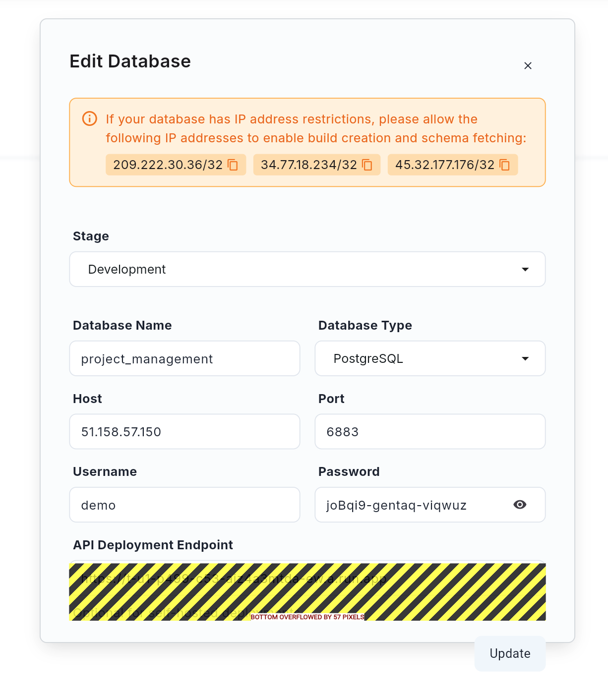Close the Edit Database dialog
The width and height of the screenshot is (608, 700).
coord(528,66)
